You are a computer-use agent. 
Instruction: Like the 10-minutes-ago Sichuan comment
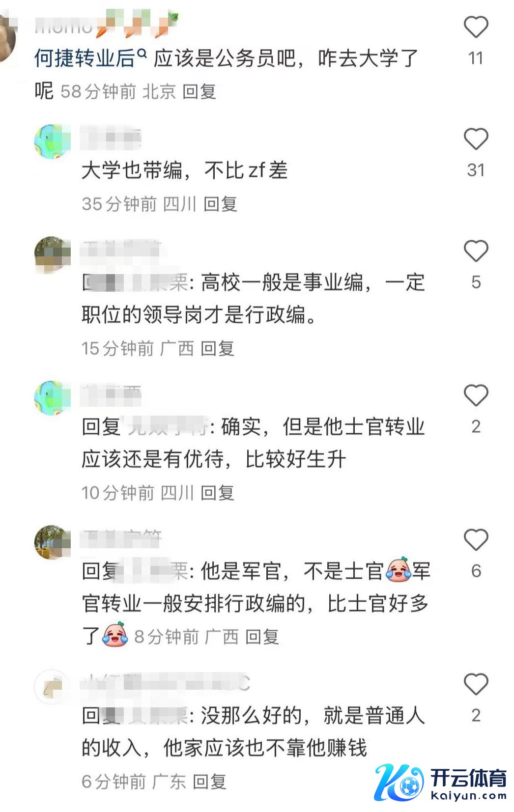coord(476,395)
